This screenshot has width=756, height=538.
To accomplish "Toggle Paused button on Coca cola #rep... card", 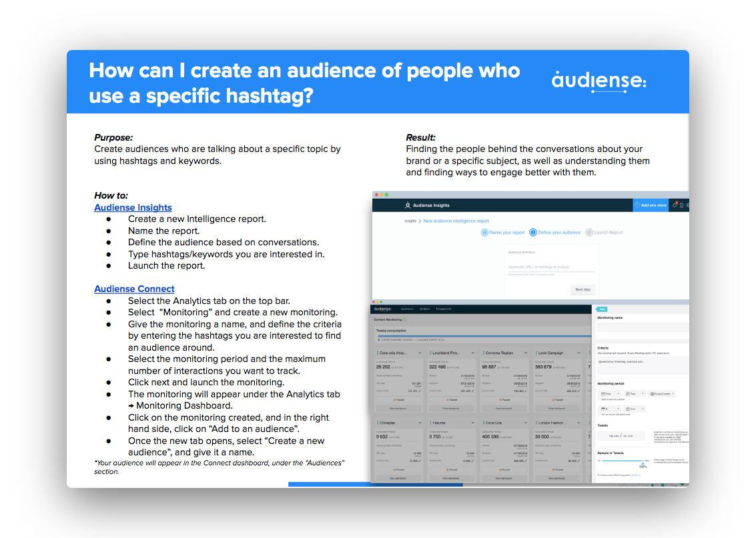I will [399, 400].
